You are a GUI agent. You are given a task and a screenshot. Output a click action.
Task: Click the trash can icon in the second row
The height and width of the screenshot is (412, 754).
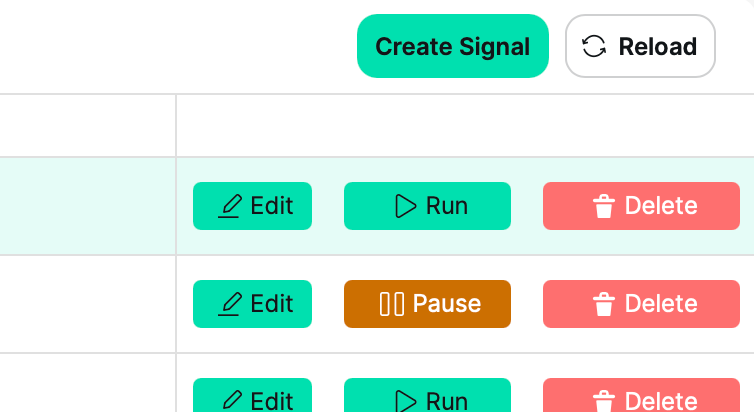tap(603, 304)
